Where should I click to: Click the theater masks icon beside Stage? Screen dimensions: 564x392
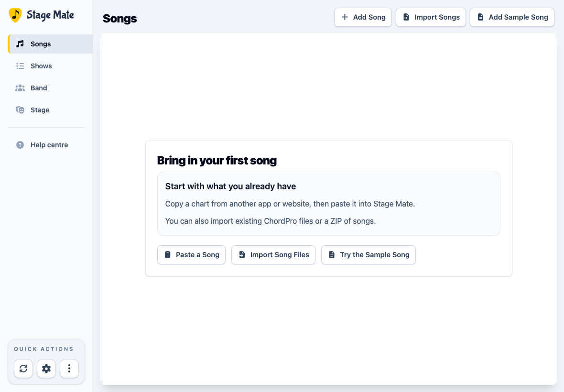coord(20,109)
